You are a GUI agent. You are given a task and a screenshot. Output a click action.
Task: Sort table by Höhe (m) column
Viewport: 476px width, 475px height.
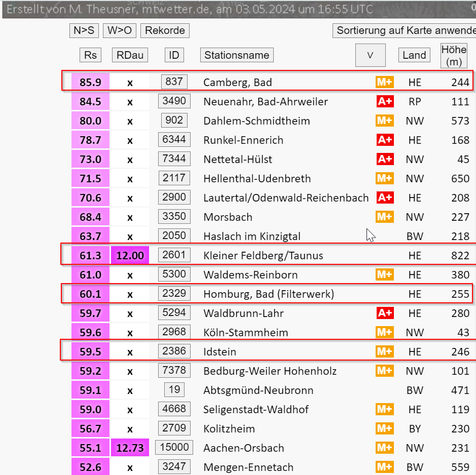pyautogui.click(x=454, y=56)
